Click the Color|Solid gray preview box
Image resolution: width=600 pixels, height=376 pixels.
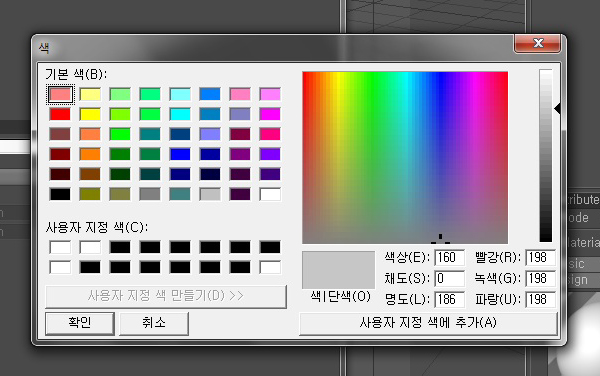(x=338, y=270)
